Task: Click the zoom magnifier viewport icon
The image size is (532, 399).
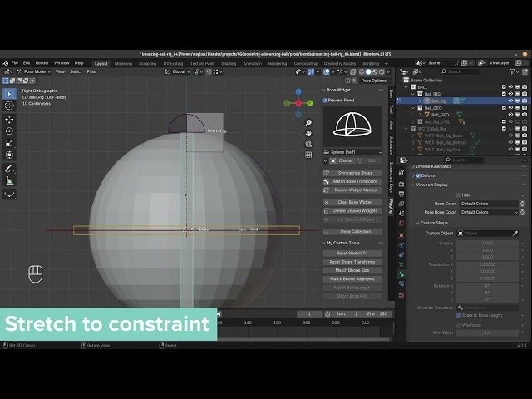Action: click(x=308, y=122)
